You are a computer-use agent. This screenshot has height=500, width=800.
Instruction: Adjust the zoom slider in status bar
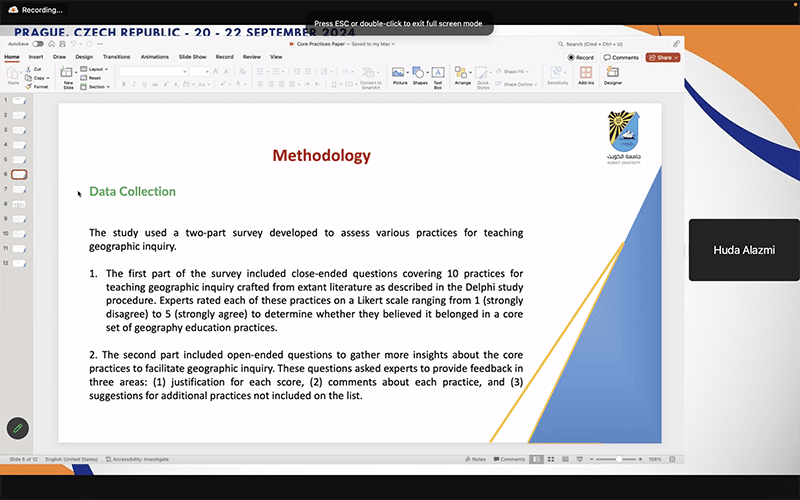click(619, 459)
